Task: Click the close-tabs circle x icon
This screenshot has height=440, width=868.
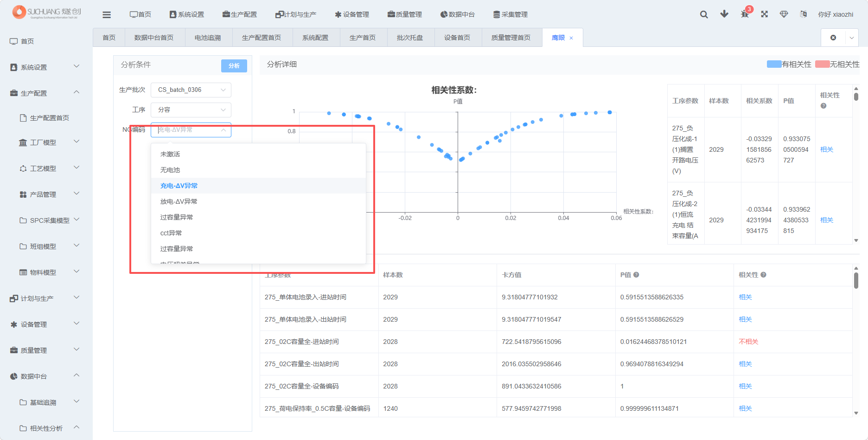Action: coord(833,38)
